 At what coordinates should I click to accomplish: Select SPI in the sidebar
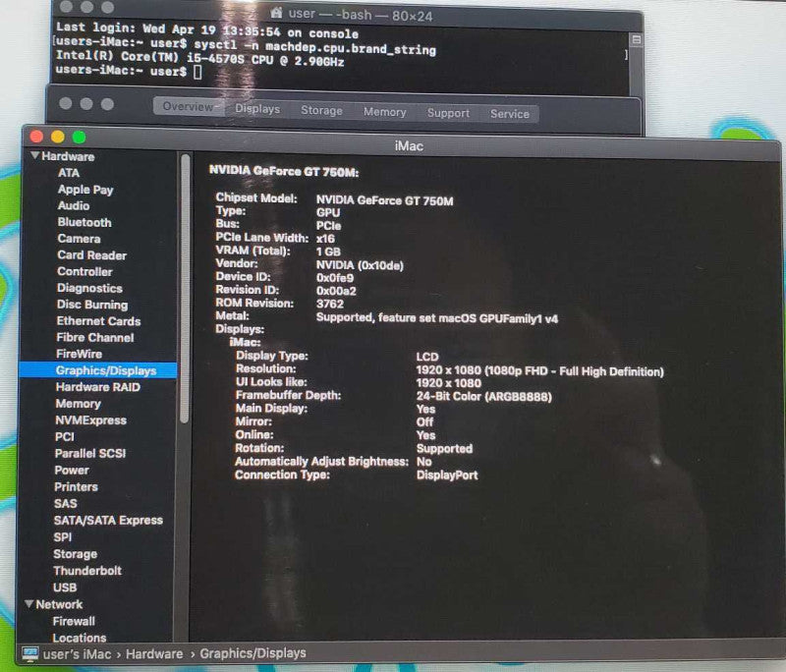coord(63,537)
